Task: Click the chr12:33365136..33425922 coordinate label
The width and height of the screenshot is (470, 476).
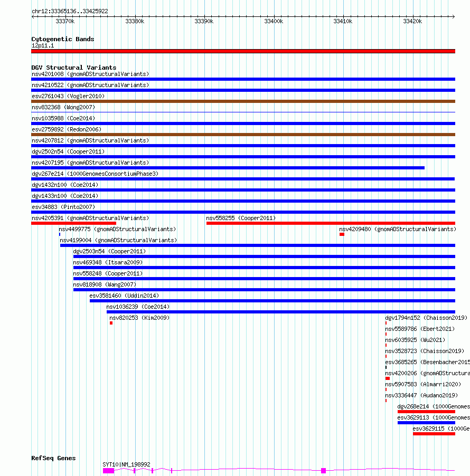Action: click(70, 11)
